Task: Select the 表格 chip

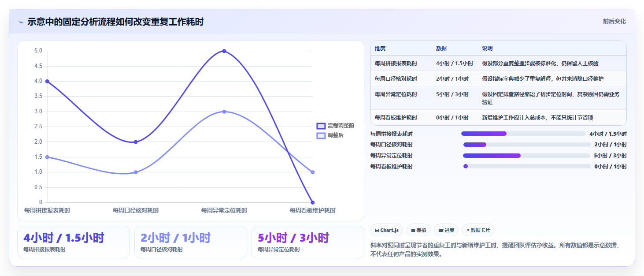Action: (x=418, y=230)
